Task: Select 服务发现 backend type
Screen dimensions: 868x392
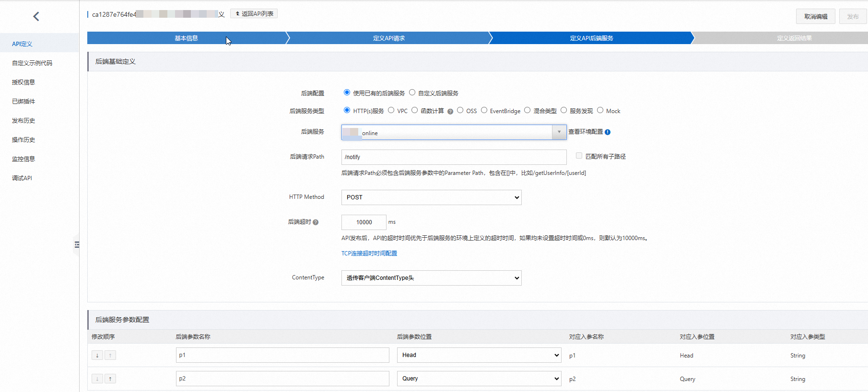Action: (563, 110)
